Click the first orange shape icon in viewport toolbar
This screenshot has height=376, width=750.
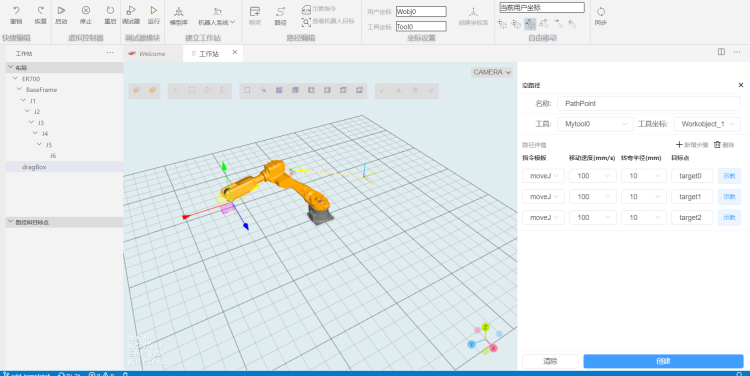(x=136, y=90)
